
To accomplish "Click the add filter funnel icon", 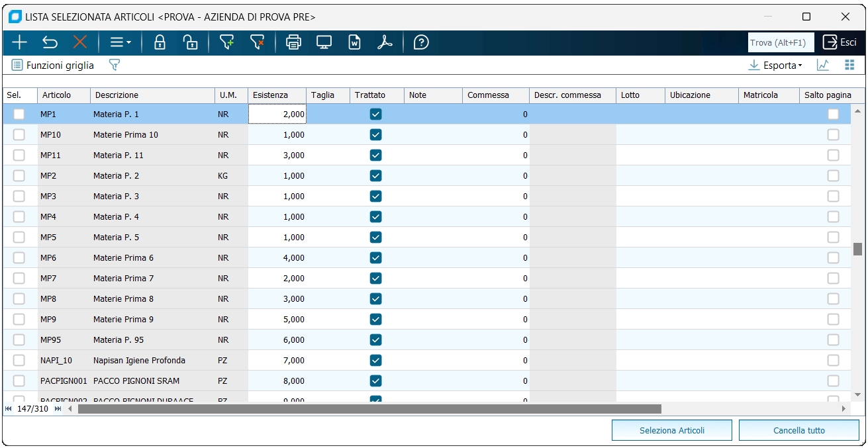I will (227, 43).
